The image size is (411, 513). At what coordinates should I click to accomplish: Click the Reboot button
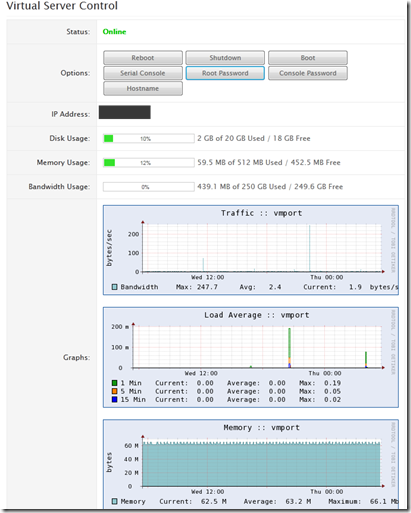tap(143, 58)
